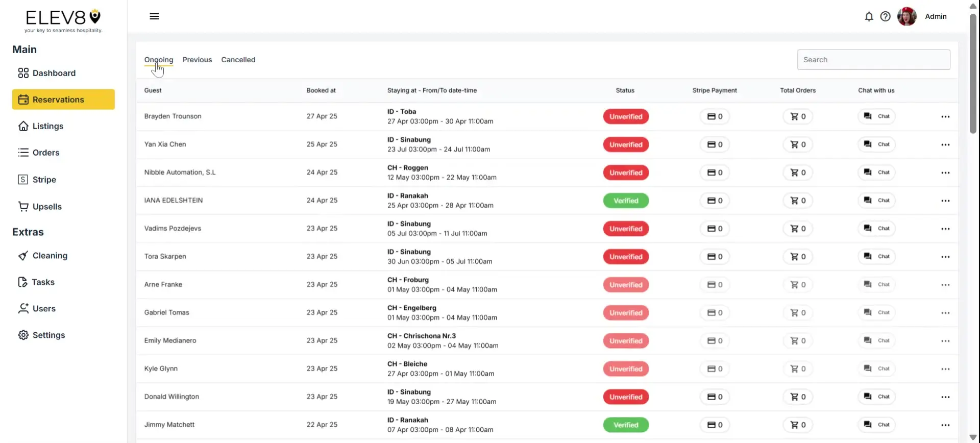Open Listings in the sidebar
This screenshot has height=443, width=980.
point(63,126)
